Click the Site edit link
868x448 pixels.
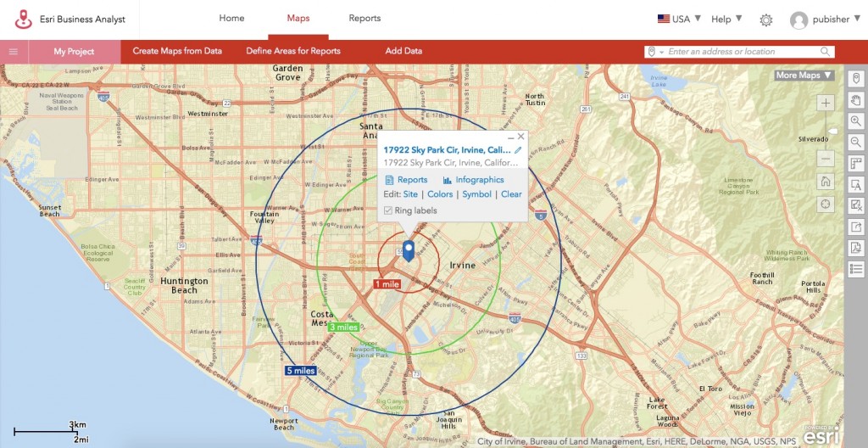click(410, 194)
